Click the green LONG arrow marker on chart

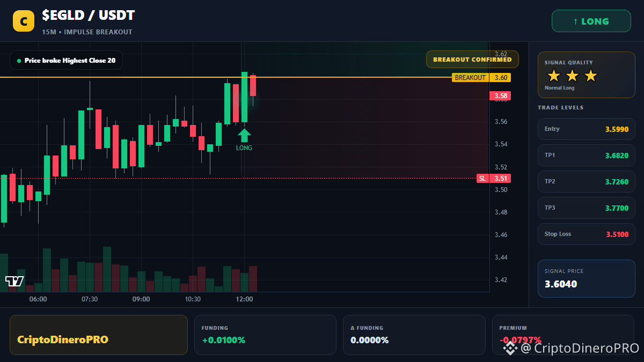(244, 135)
